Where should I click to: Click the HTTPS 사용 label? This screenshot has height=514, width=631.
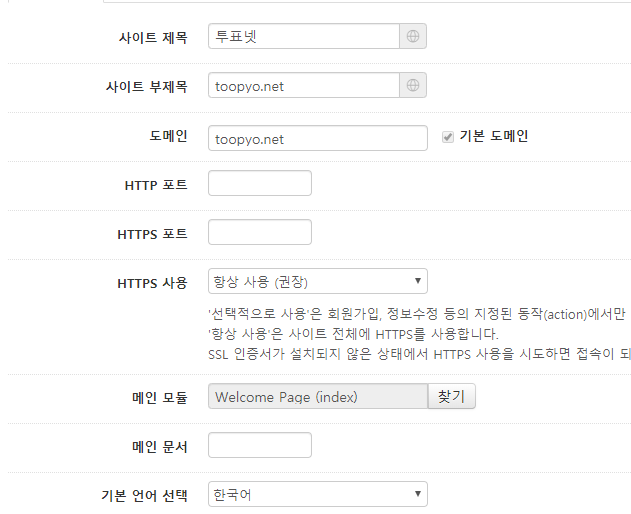click(152, 283)
